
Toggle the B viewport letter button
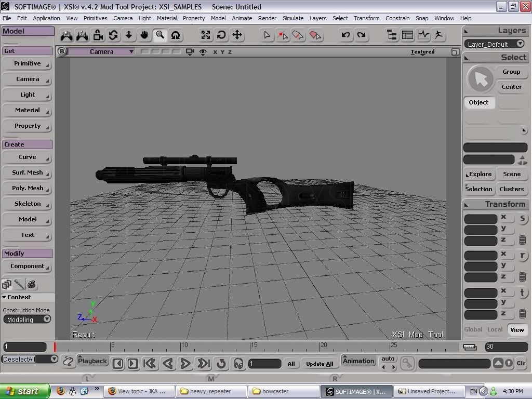pos(61,51)
